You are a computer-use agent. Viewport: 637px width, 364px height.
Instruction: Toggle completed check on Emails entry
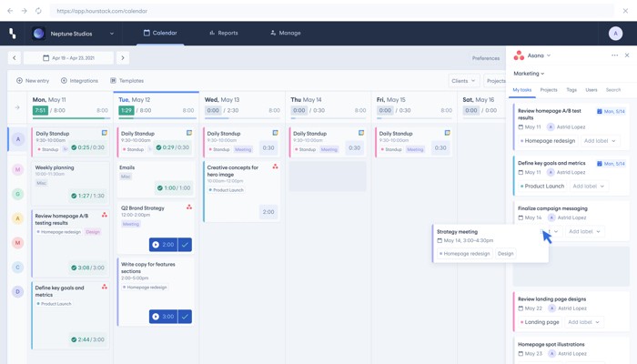point(159,188)
